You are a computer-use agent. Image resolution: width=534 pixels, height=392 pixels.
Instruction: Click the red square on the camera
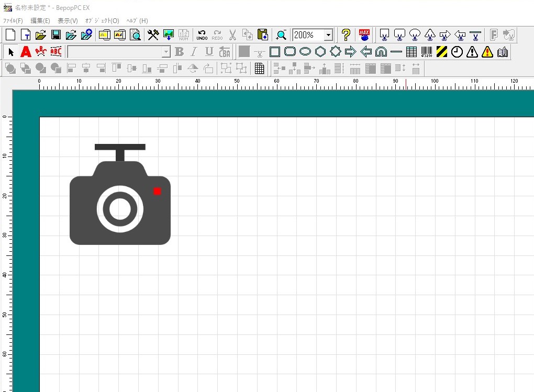(x=157, y=192)
